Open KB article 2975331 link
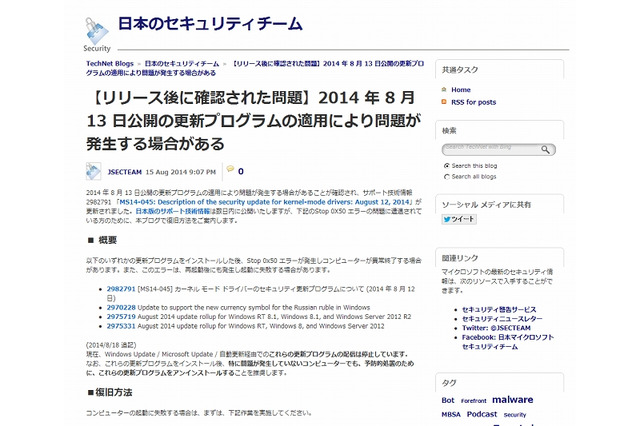Image resolution: width=640 pixels, height=426 pixels. tap(121, 326)
